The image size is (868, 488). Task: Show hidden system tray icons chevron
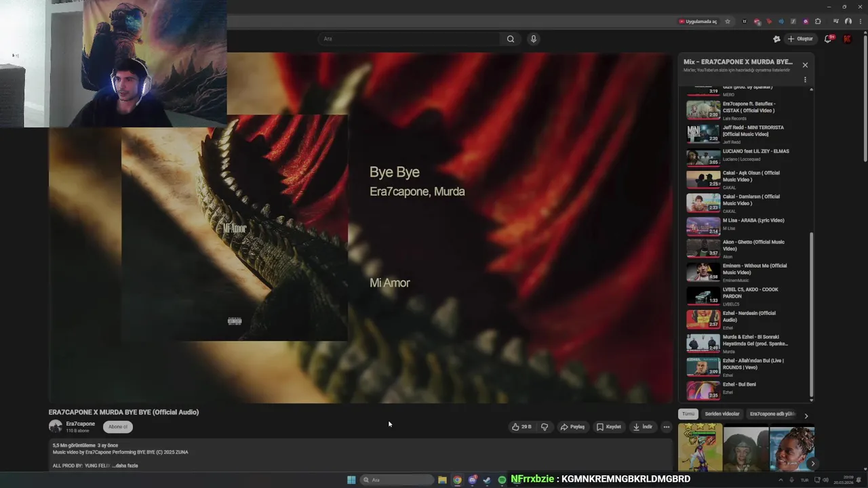point(780,480)
